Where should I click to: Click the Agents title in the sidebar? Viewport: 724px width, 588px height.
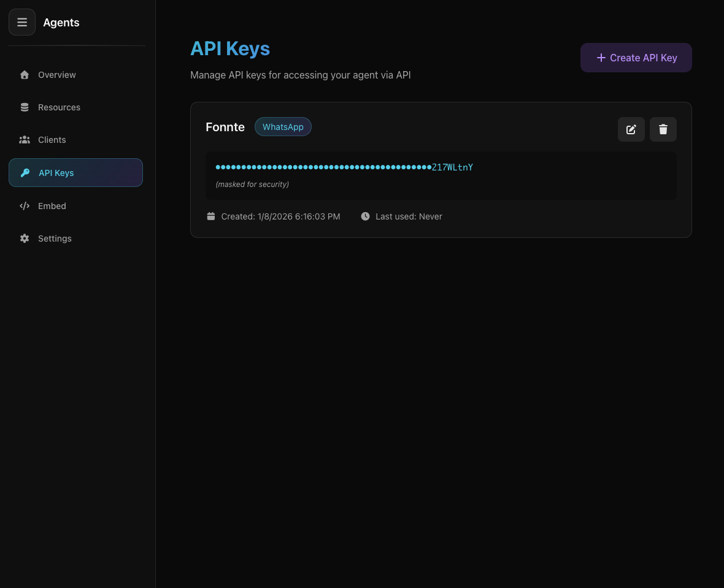[x=61, y=22]
